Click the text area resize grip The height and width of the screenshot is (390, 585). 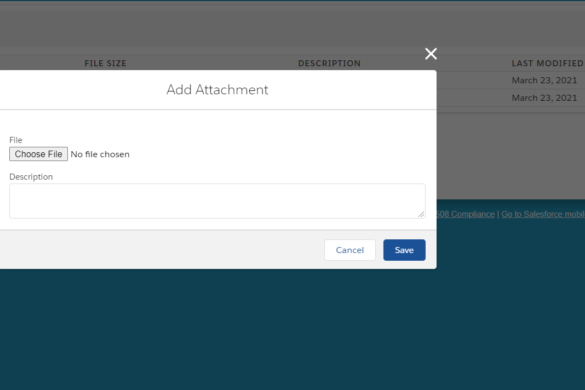point(421,214)
